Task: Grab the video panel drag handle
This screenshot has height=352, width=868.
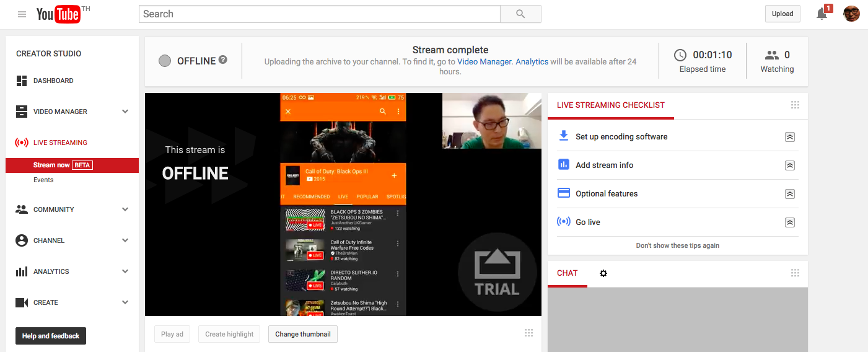Action: point(528,333)
